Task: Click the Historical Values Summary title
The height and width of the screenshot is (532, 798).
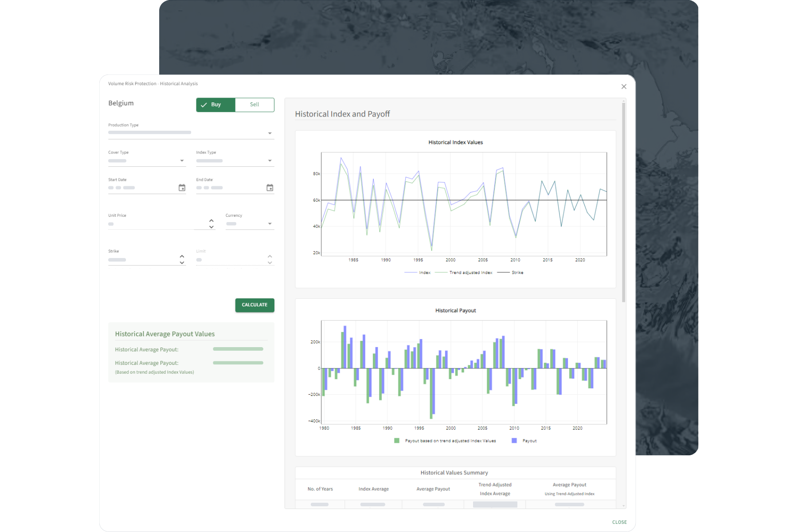Action: coord(454,473)
